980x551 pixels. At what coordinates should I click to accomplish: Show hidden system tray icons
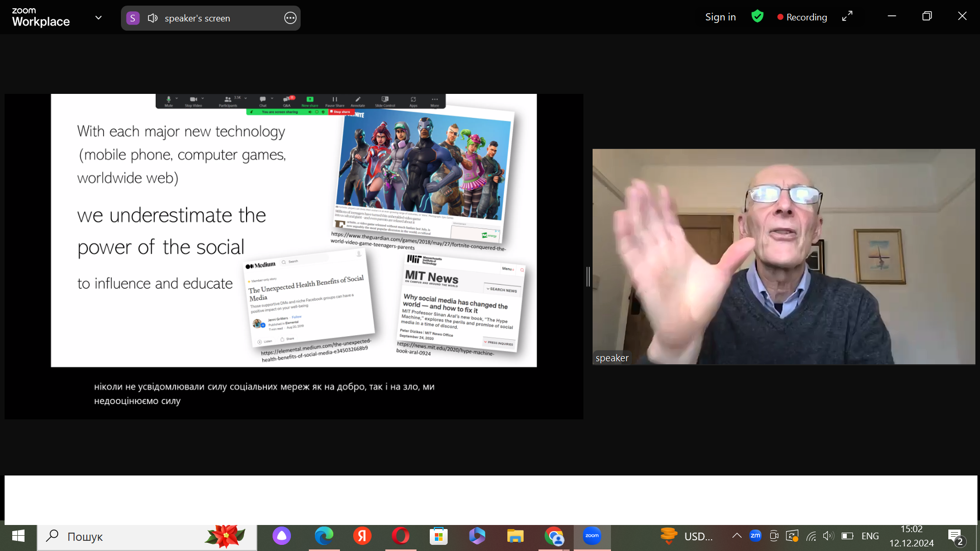point(737,536)
